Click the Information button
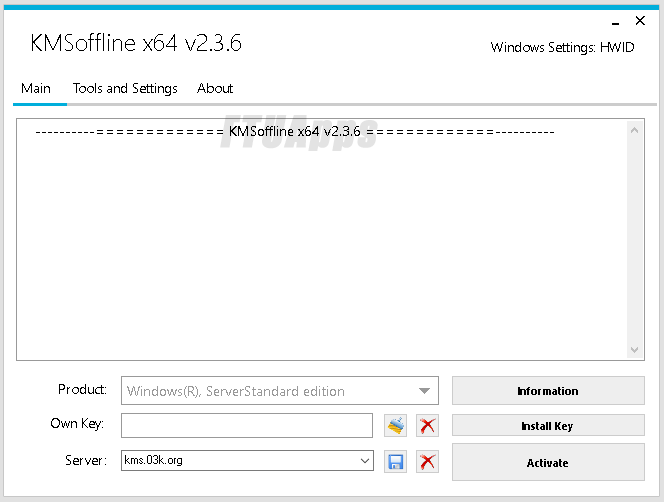Viewport: 664px width, 503px height. click(x=548, y=390)
